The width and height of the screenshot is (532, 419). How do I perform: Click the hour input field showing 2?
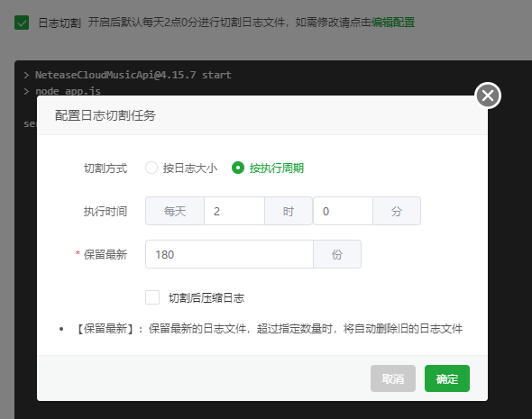pyautogui.click(x=234, y=211)
